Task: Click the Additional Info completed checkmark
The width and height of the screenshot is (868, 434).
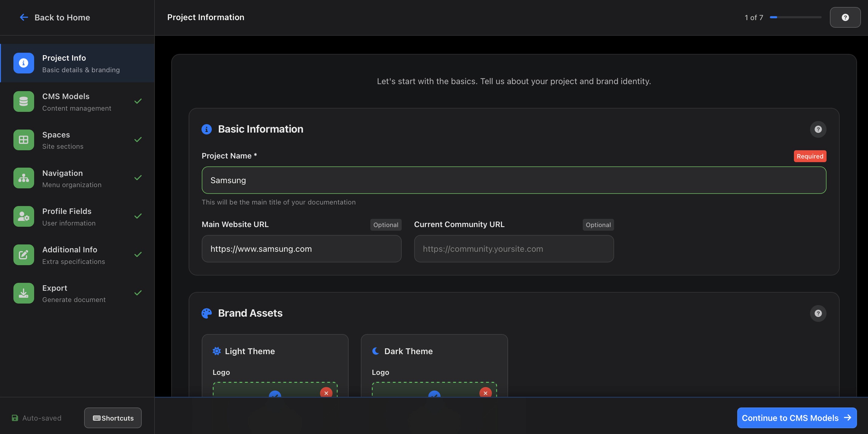Action: (x=138, y=254)
